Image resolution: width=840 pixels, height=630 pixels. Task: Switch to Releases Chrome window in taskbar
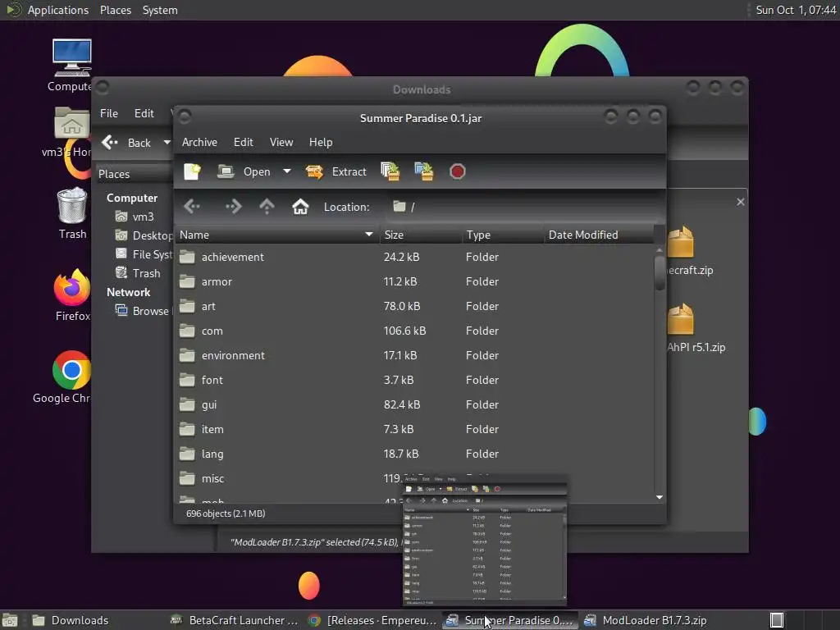tap(373, 620)
